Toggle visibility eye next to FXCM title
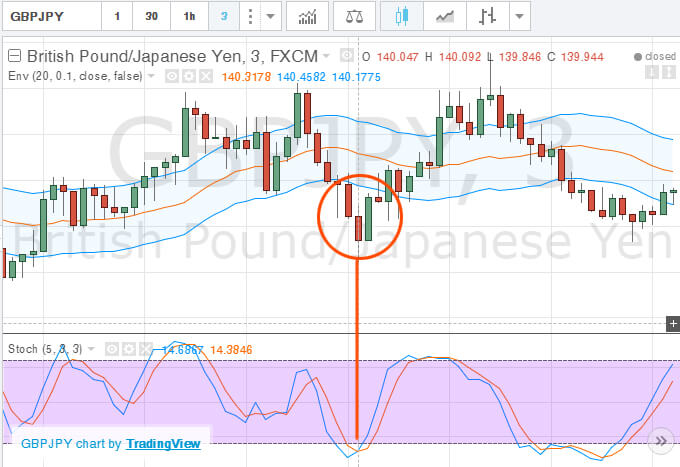This screenshot has width=680, height=467. click(347, 56)
